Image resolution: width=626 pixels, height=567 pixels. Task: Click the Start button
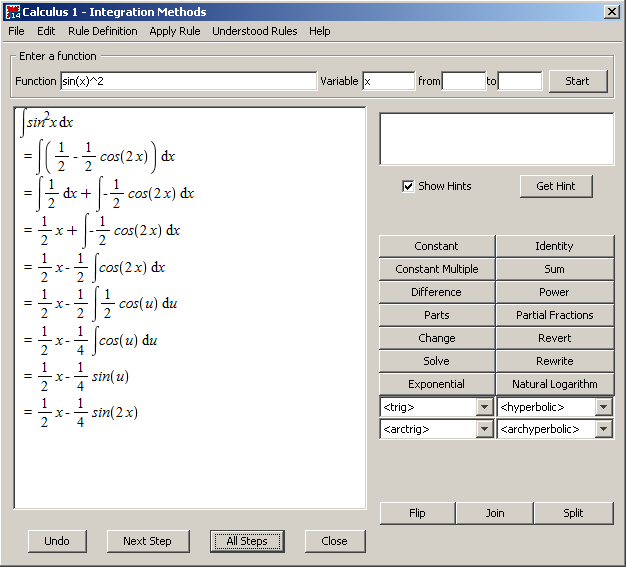[578, 81]
